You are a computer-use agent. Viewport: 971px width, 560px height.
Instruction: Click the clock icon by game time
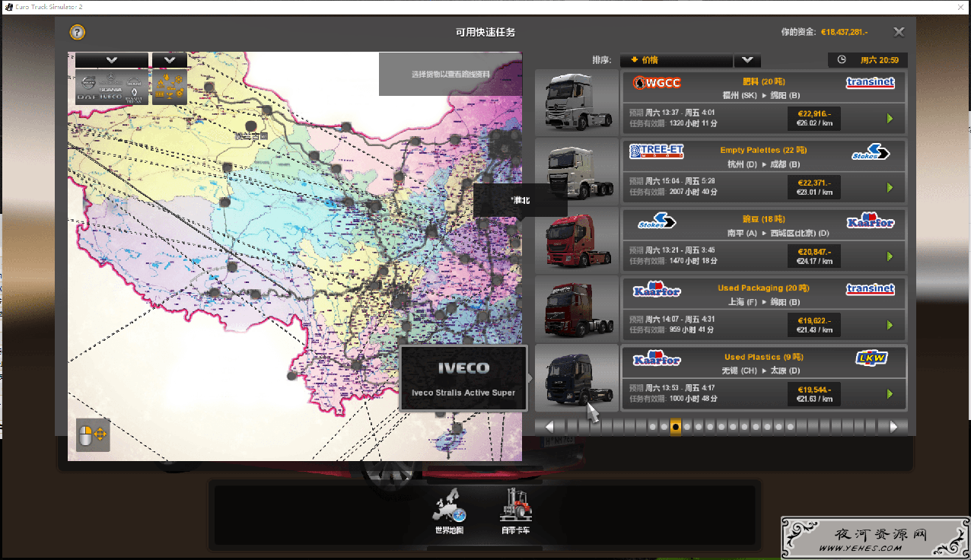coord(842,59)
